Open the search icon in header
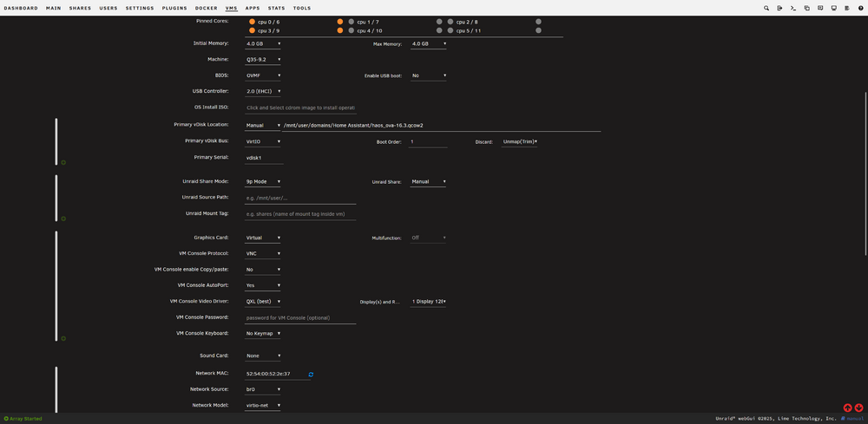This screenshot has width=868, height=424. point(766,9)
